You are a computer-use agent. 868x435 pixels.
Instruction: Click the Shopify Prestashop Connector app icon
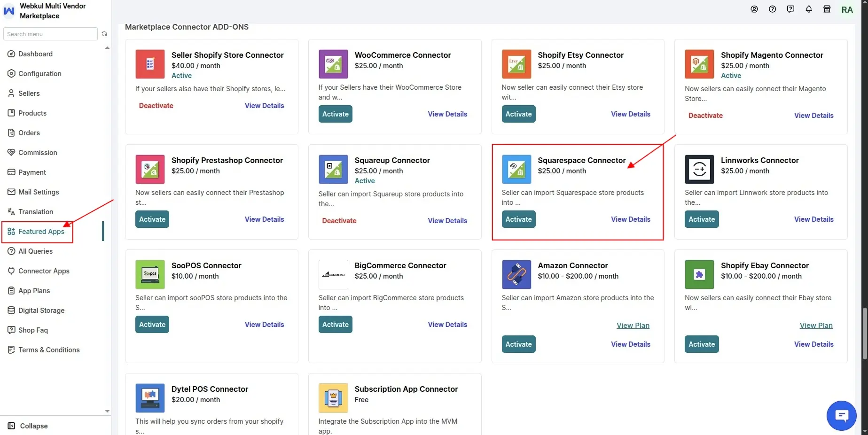tap(150, 170)
